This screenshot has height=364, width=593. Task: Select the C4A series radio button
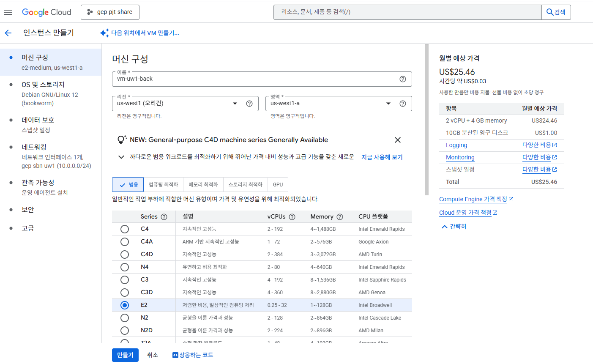tap(125, 242)
